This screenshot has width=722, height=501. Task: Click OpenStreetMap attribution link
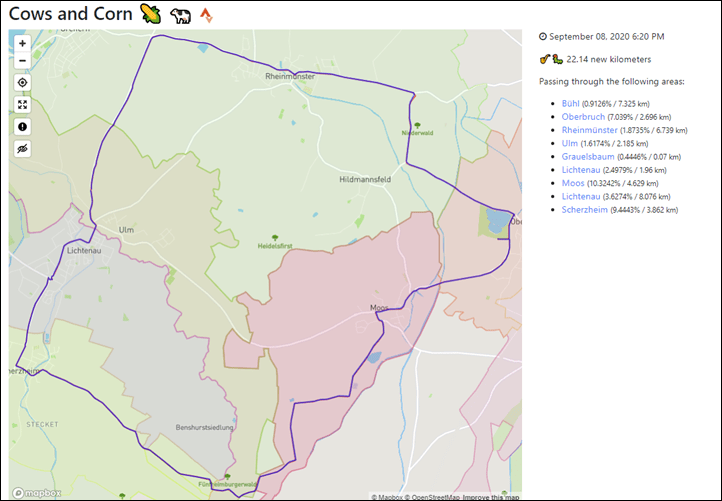coord(432,497)
